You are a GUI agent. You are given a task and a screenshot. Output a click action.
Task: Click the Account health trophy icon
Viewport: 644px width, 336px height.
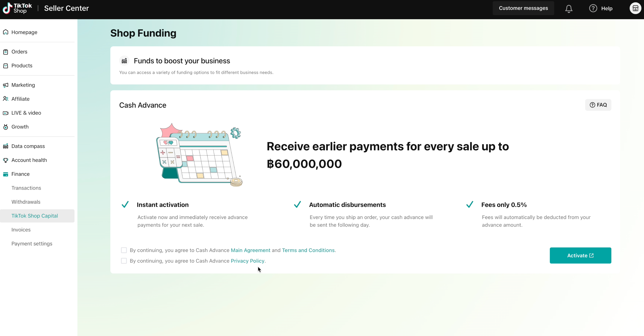(x=5, y=160)
